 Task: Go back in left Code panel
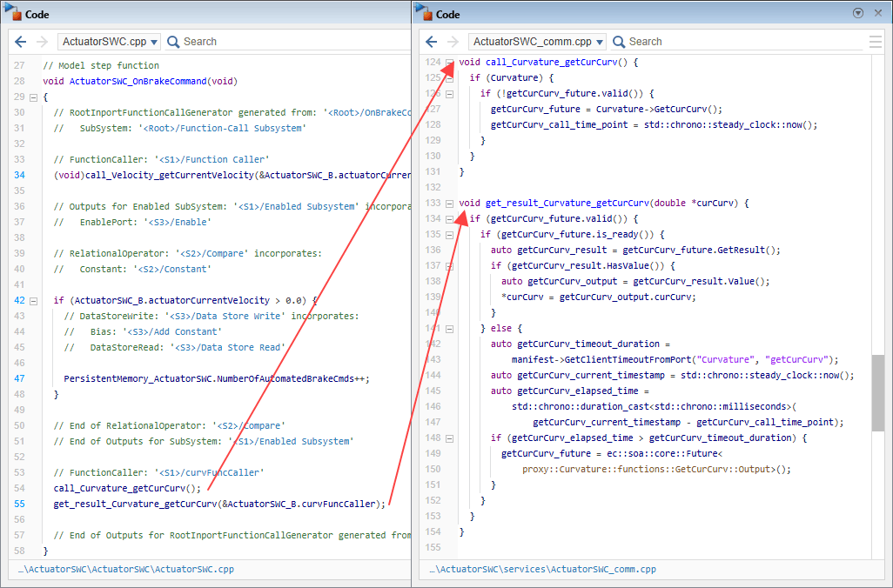point(21,42)
